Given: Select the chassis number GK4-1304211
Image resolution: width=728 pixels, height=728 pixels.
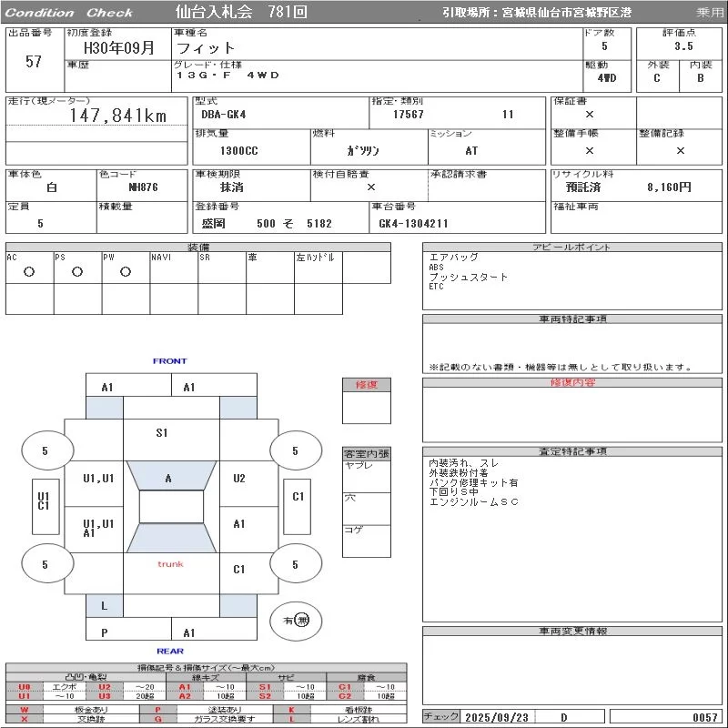Looking at the screenshot, I should 414,223.
